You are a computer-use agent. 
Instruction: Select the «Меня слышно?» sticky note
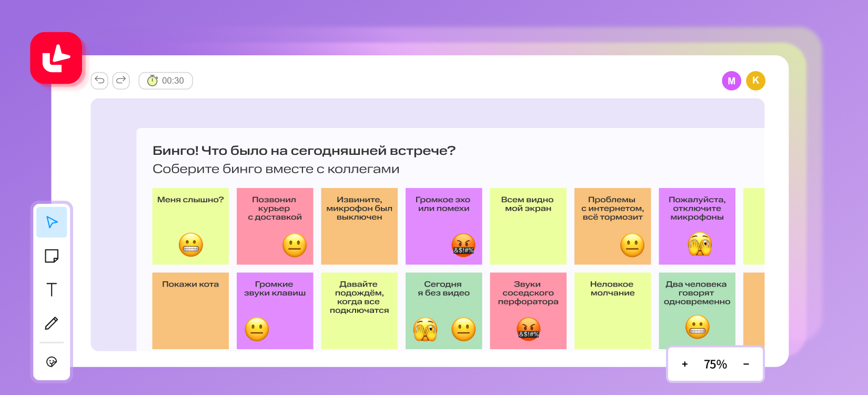(190, 226)
